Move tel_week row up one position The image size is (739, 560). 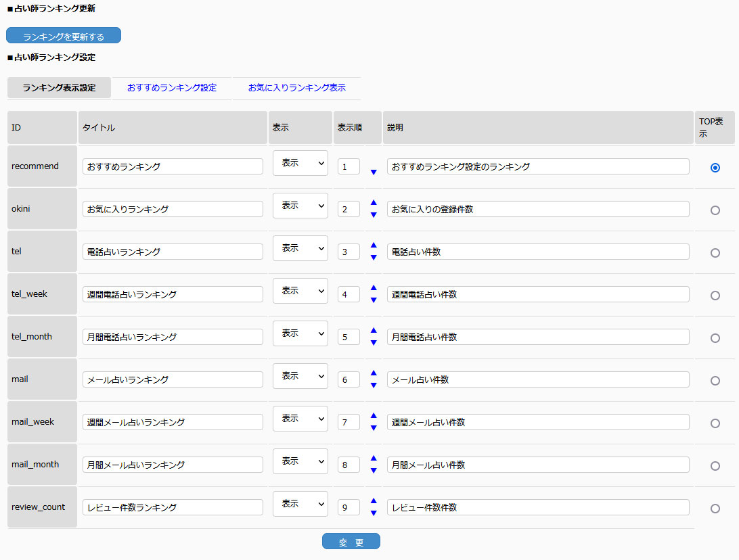click(374, 287)
